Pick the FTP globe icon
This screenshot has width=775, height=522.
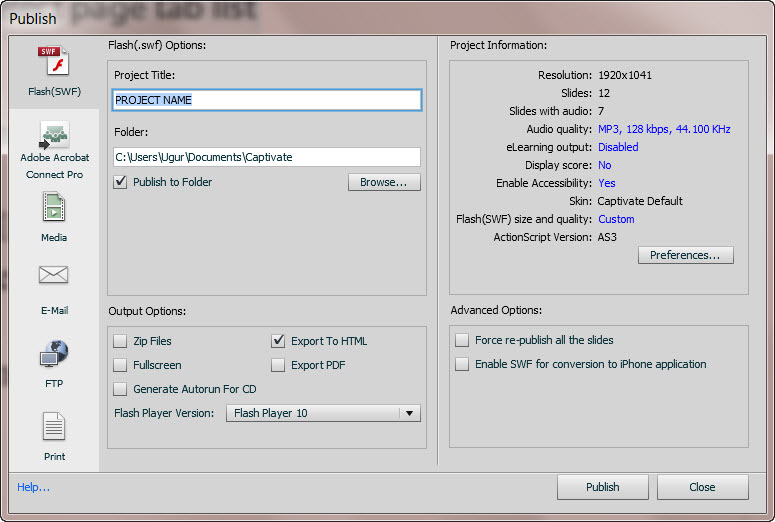(54, 353)
